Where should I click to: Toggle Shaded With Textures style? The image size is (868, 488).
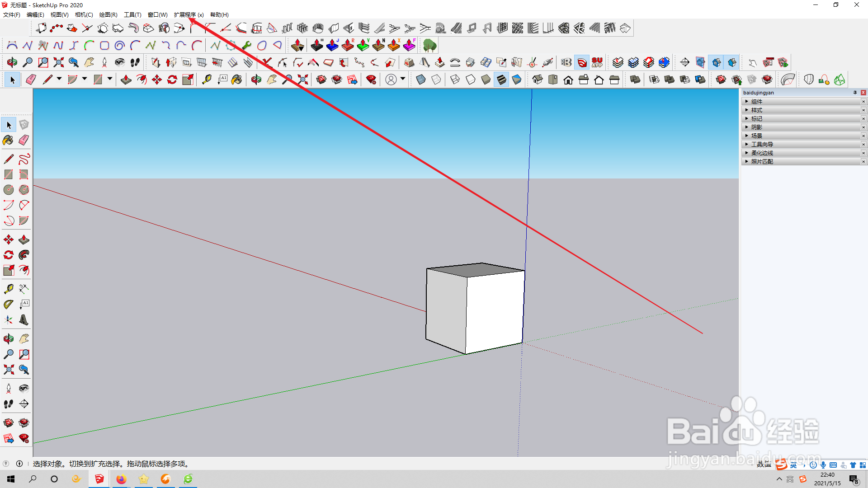[x=501, y=80]
